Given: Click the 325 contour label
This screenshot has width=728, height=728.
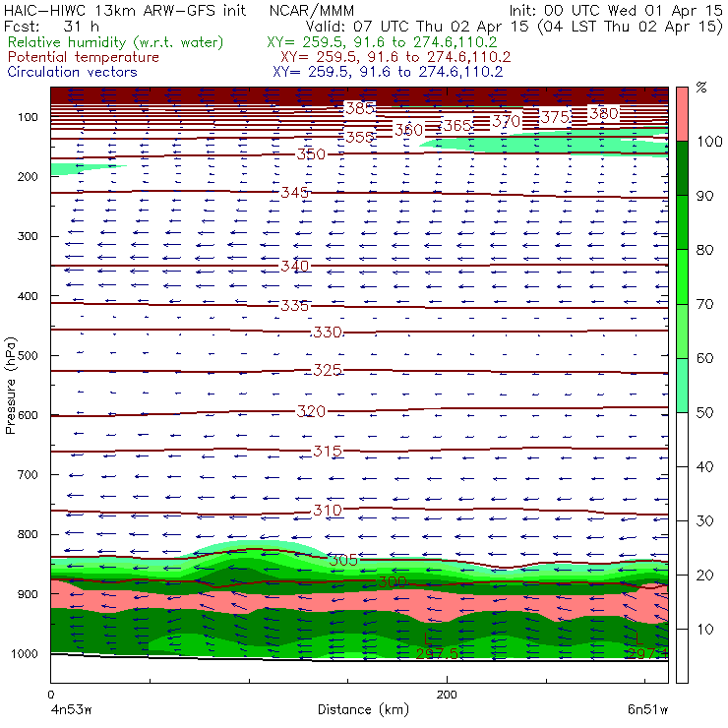Looking at the screenshot, I should (328, 370).
